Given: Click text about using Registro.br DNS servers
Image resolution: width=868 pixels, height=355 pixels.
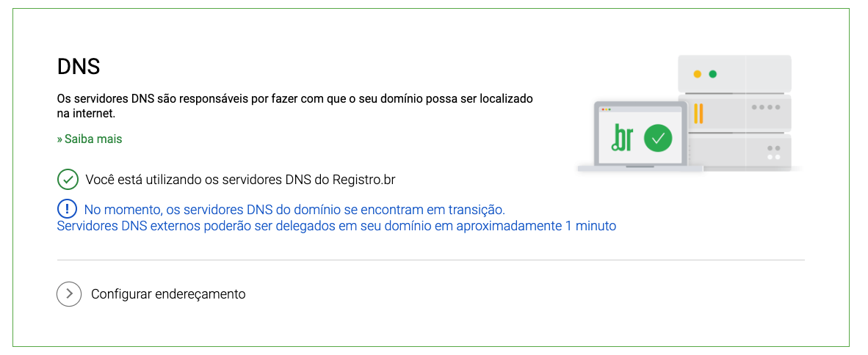Looking at the screenshot, I should click(241, 180).
